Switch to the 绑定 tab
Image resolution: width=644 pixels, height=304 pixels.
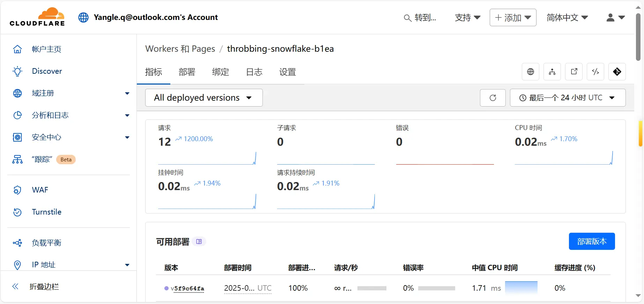(x=221, y=72)
